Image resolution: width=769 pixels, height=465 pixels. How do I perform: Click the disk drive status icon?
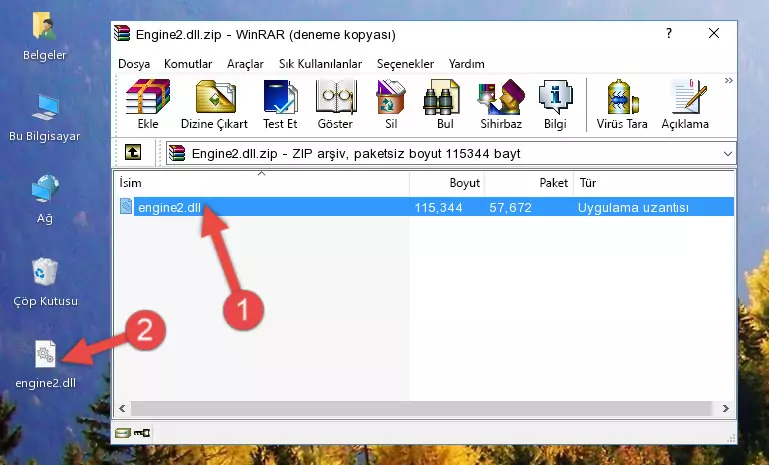coord(123,433)
